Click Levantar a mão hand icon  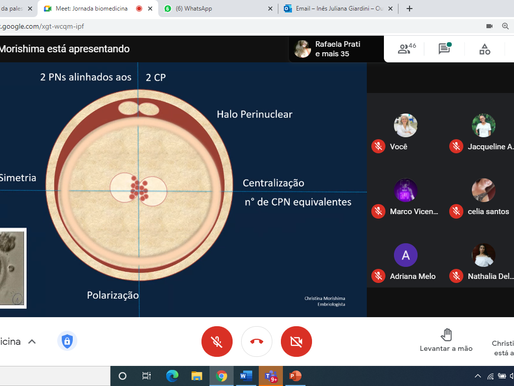click(x=446, y=335)
